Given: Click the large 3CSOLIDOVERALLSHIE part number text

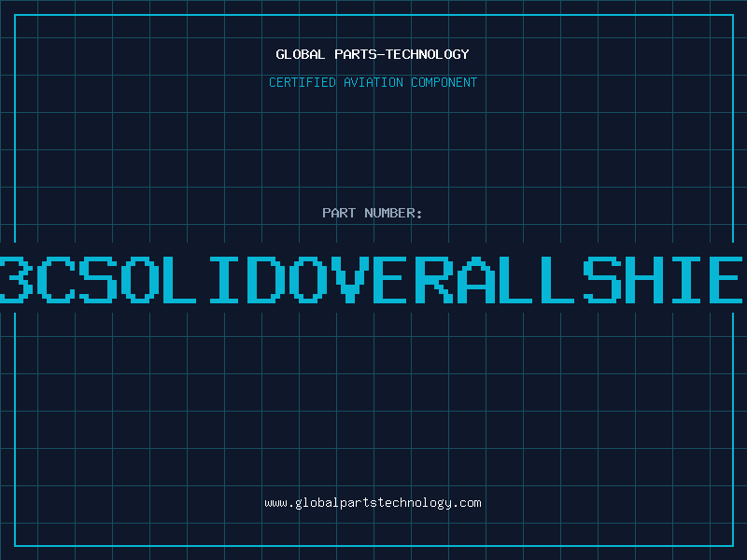Looking at the screenshot, I should pos(372,279).
